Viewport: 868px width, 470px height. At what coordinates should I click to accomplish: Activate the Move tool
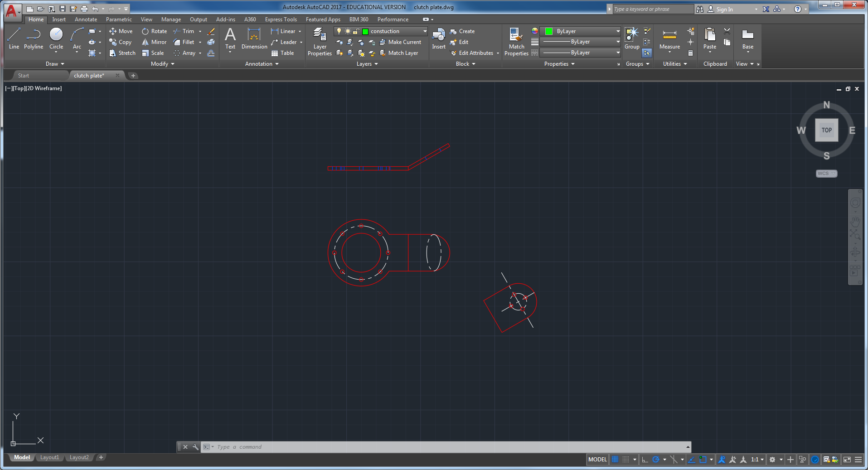[x=121, y=31]
